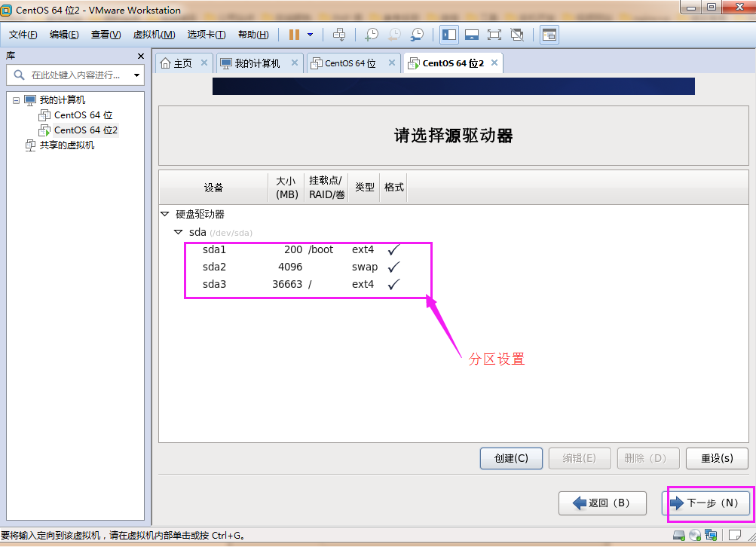Viewport: 756px width, 547px height.
Task: Collapse the sda disclosure triangle
Action: tap(179, 232)
